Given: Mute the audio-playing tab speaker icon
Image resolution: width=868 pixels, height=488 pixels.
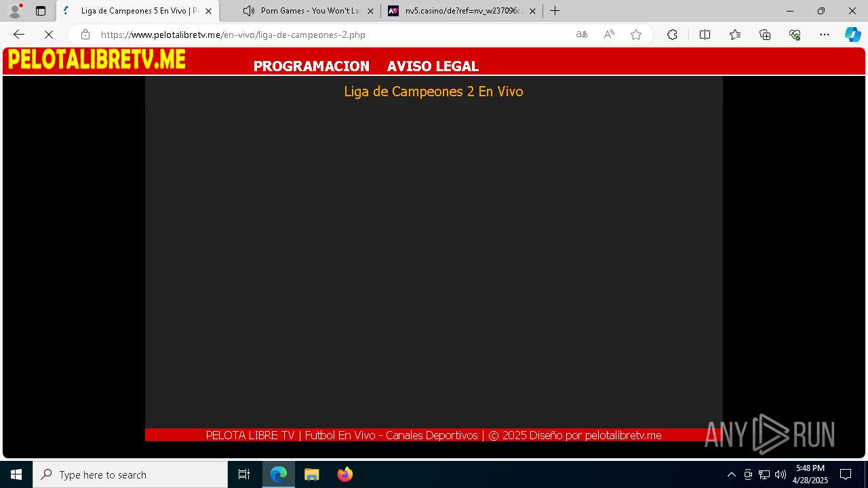Looking at the screenshot, I should pyautogui.click(x=249, y=11).
